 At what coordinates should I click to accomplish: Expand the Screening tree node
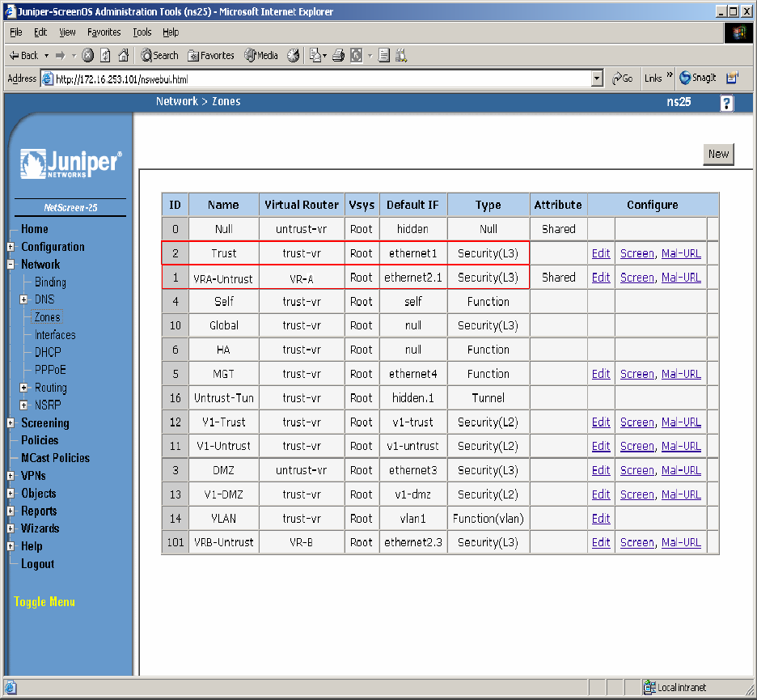pos(11,423)
